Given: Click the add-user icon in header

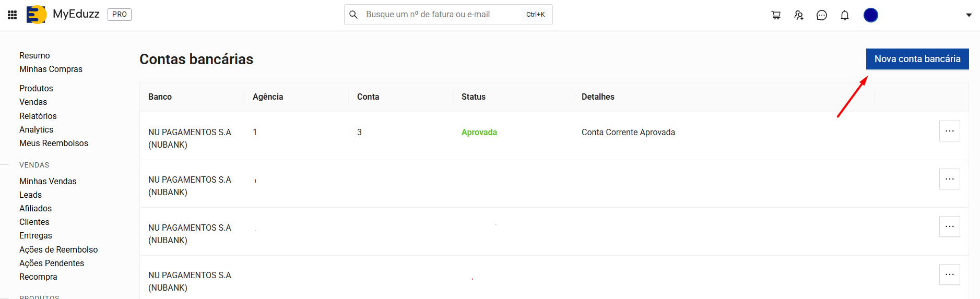Looking at the screenshot, I should coord(799,15).
